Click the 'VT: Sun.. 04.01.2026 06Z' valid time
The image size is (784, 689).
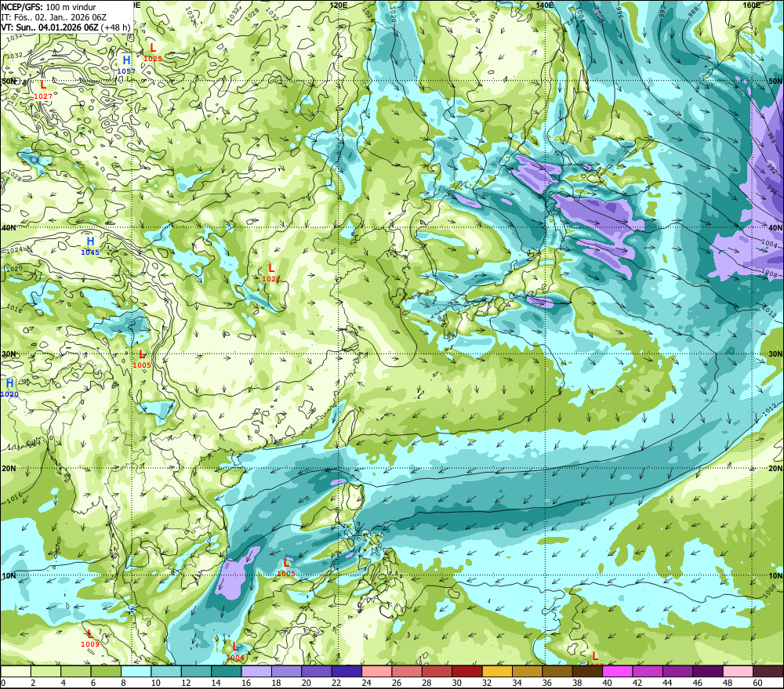click(x=49, y=27)
